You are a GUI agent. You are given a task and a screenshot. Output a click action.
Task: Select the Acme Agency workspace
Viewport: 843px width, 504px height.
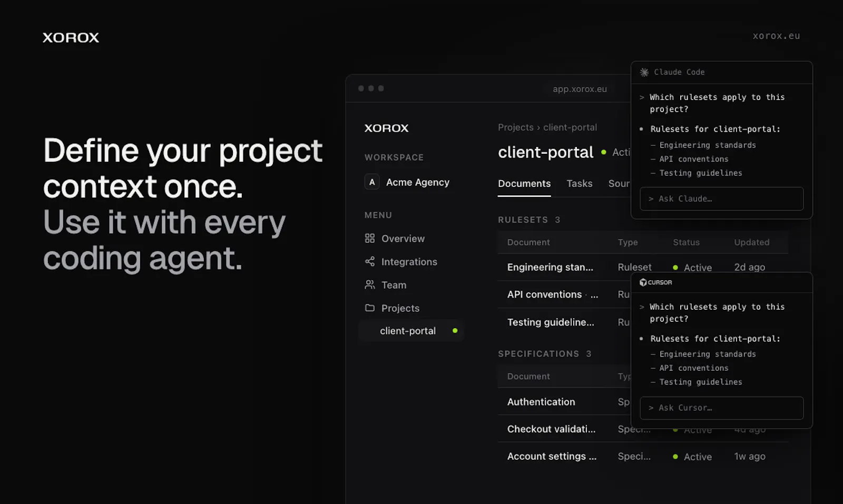pyautogui.click(x=407, y=182)
